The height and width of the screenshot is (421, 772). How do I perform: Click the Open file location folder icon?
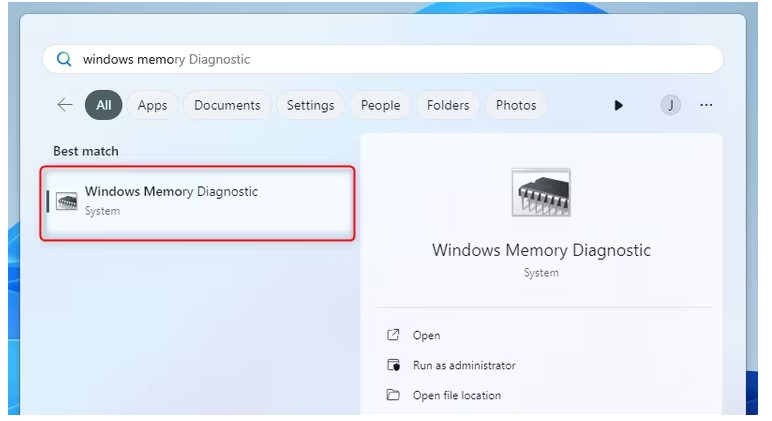(x=393, y=395)
